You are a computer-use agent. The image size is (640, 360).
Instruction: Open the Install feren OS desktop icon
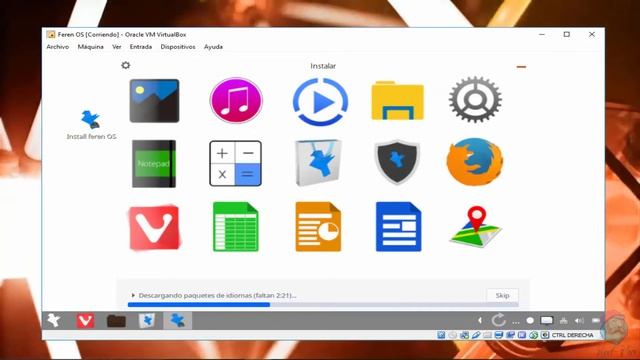(91, 124)
